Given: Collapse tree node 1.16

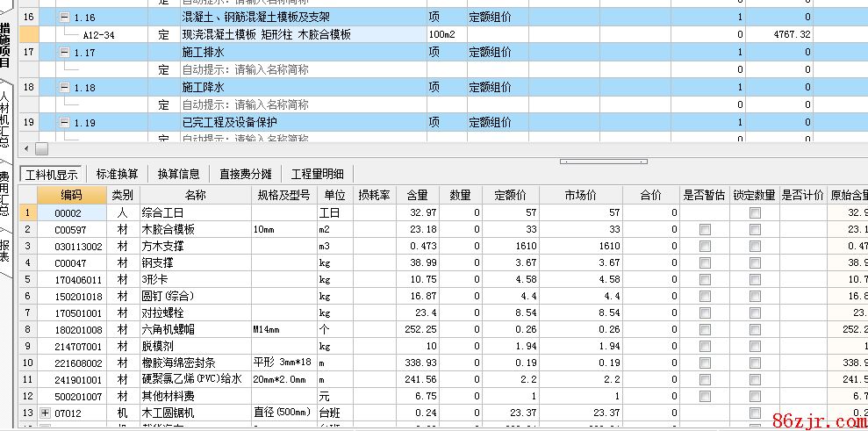Looking at the screenshot, I should coord(65,18).
